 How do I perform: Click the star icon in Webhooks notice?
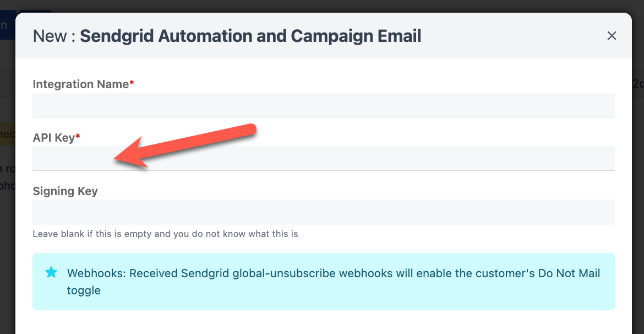(51, 272)
